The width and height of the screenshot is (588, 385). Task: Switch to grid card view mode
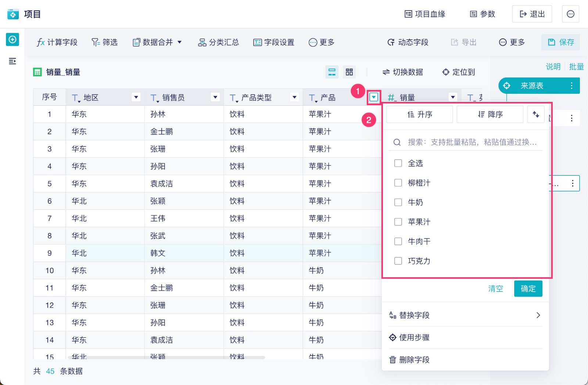coord(349,72)
